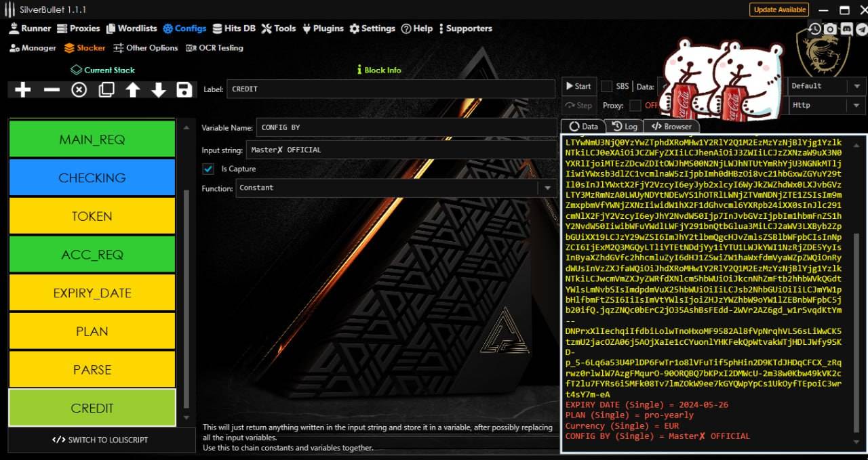Open the Plugins section
Screen dimensions: 868x460
[323, 28]
